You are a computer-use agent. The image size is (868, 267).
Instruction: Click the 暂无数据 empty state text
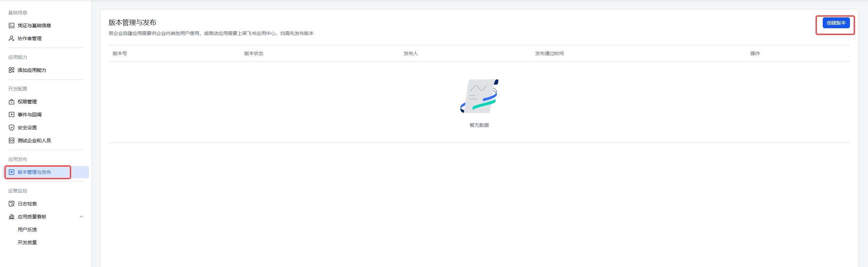(x=479, y=125)
